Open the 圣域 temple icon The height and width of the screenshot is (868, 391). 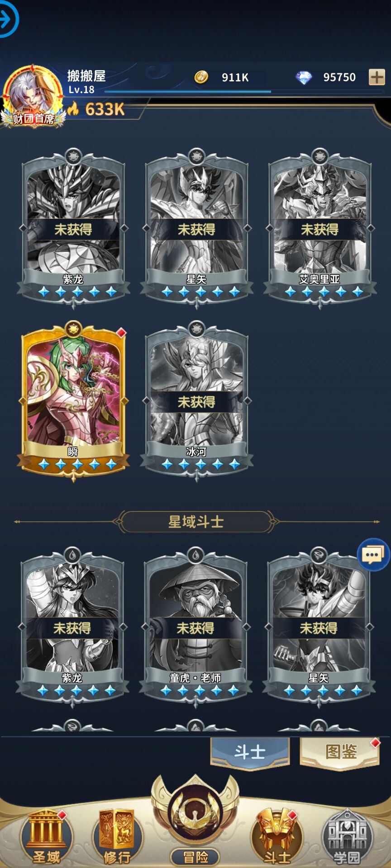(x=45, y=837)
